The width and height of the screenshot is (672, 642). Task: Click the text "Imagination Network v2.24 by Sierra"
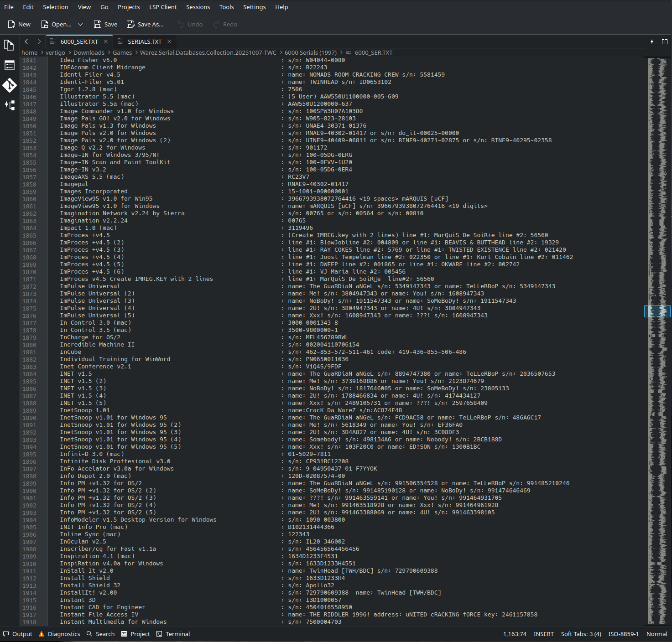[x=122, y=213]
